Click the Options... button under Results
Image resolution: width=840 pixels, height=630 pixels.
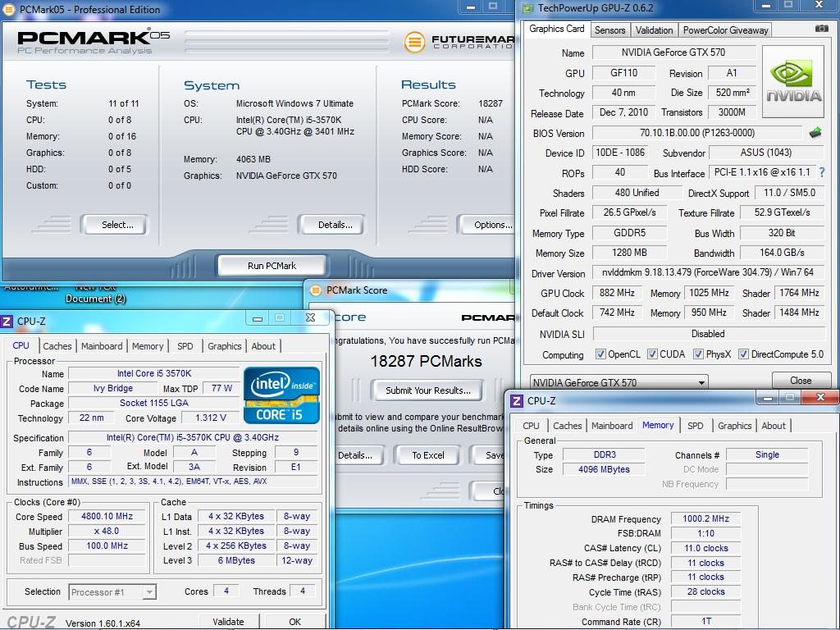487,225
